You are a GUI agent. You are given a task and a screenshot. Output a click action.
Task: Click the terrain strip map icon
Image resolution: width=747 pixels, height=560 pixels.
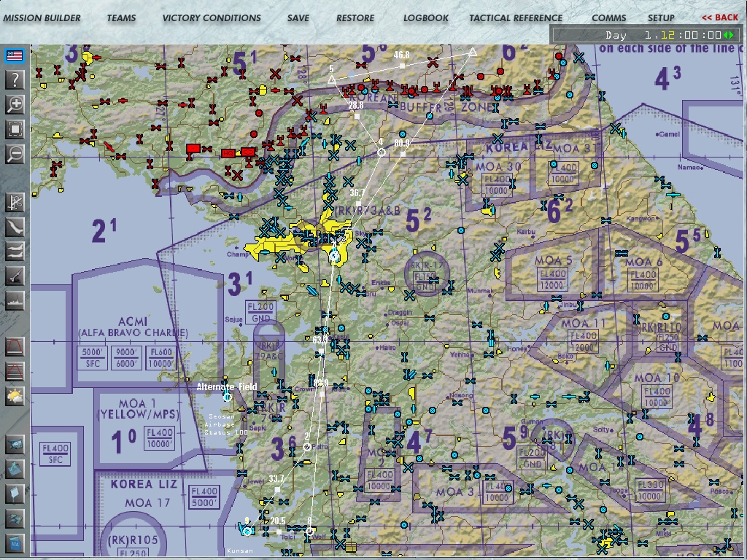coord(15,227)
